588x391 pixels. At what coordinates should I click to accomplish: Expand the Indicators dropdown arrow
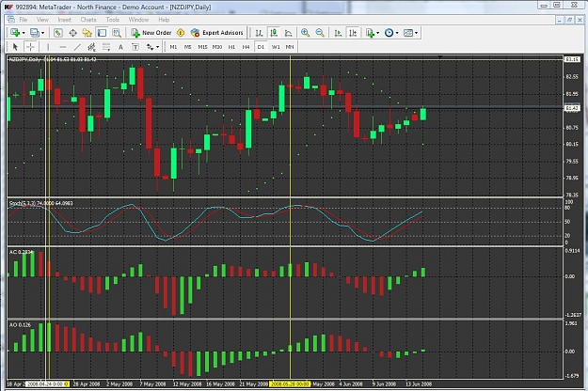click(x=377, y=33)
